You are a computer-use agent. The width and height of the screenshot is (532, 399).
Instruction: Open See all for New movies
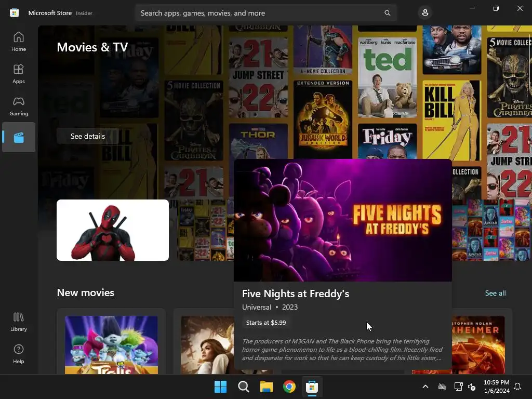[x=495, y=293]
